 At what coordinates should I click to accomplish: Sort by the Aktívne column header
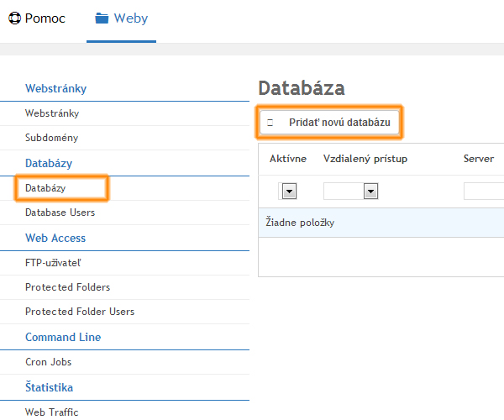pyautogui.click(x=288, y=159)
